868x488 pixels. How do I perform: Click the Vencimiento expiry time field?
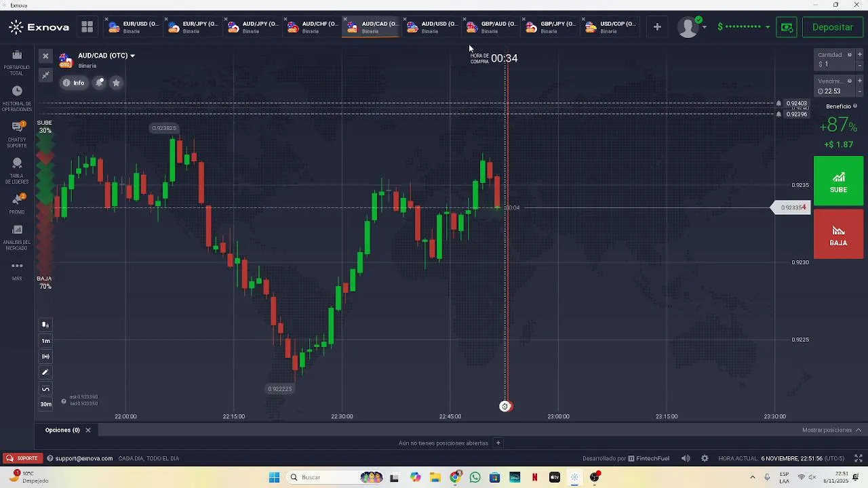(x=834, y=86)
